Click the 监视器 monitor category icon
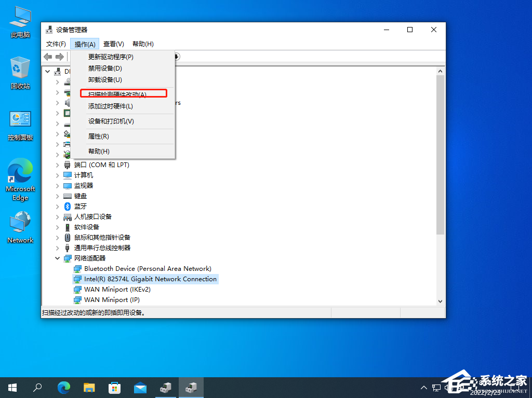 pyautogui.click(x=68, y=185)
